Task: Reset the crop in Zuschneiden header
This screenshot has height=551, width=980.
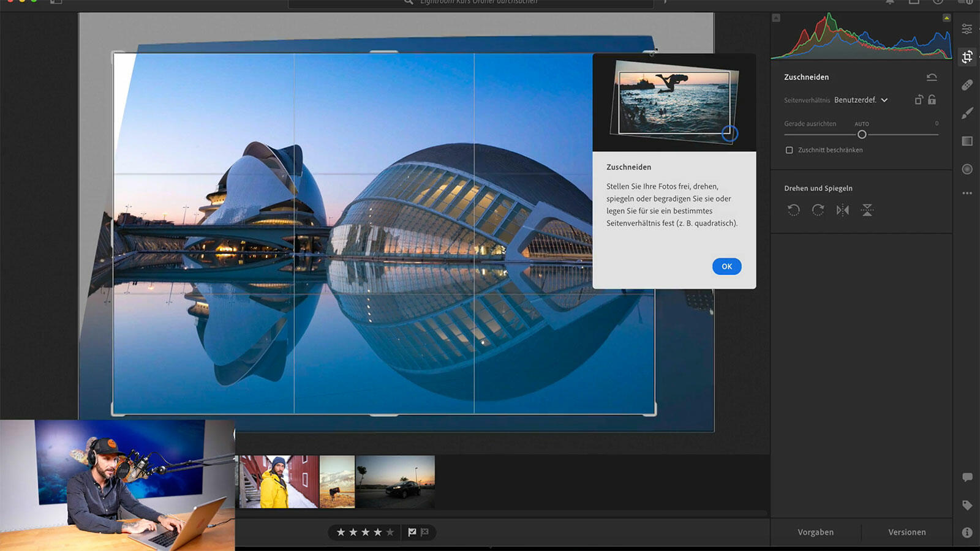Action: click(932, 77)
